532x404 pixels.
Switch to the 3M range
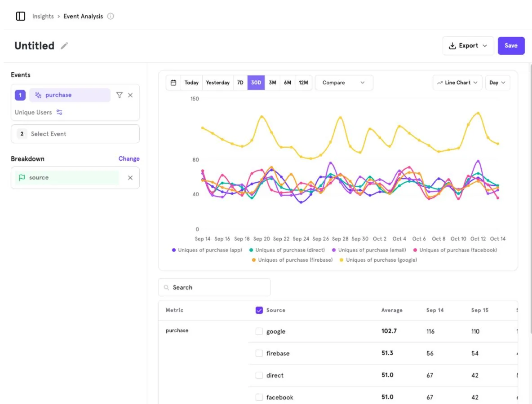(x=272, y=83)
